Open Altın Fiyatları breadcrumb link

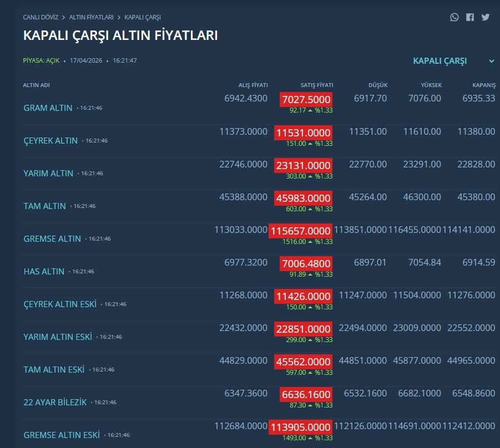(x=91, y=17)
